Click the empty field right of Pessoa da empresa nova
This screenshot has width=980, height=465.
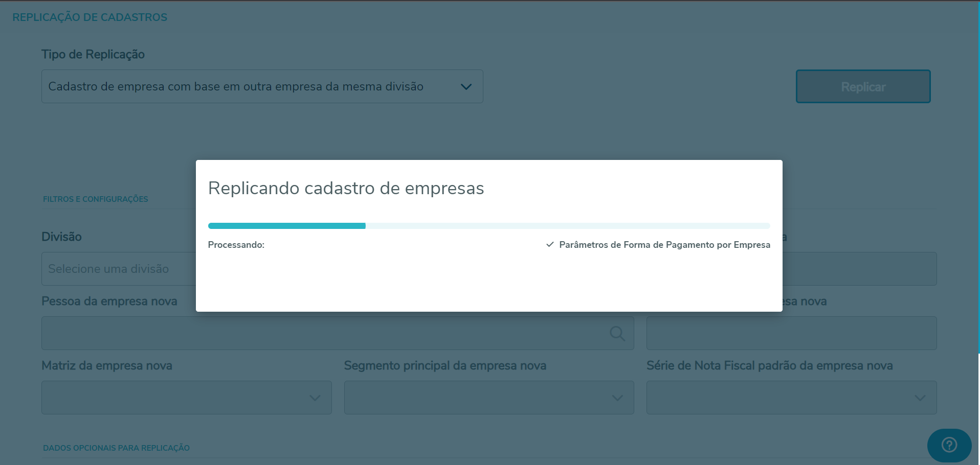tap(791, 334)
